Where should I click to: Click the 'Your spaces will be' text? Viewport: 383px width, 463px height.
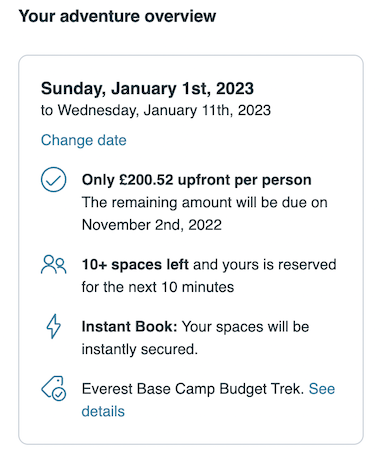point(246,327)
